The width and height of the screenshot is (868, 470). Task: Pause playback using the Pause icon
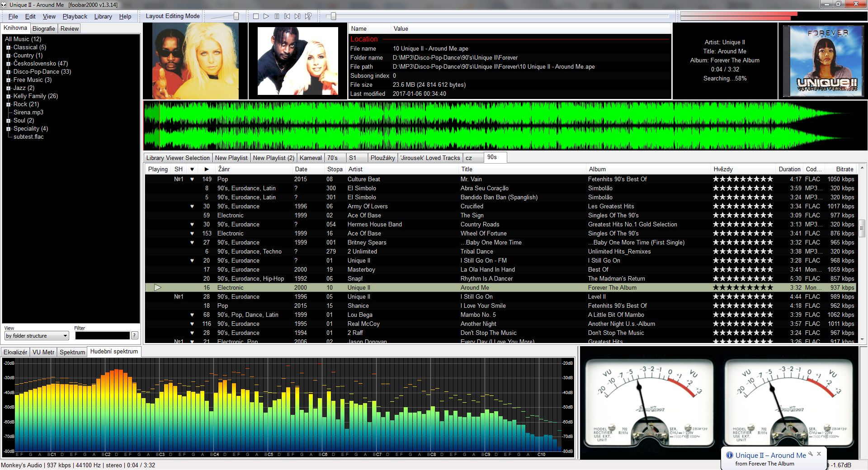pos(277,16)
